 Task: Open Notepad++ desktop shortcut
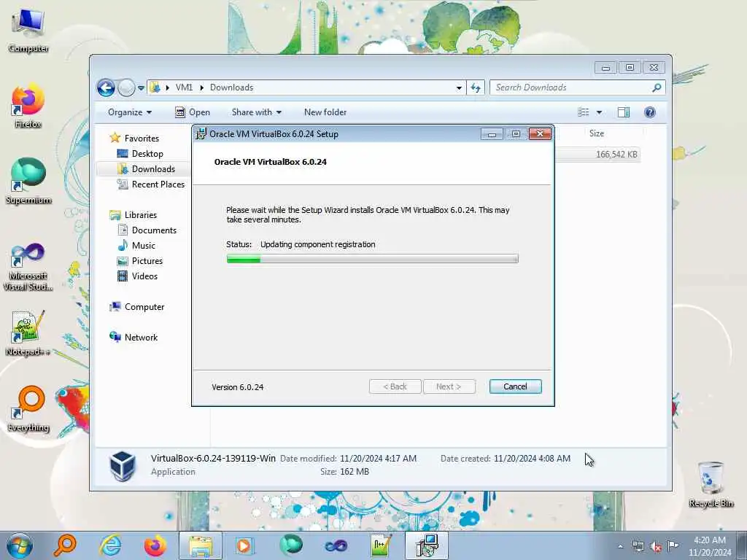28,333
